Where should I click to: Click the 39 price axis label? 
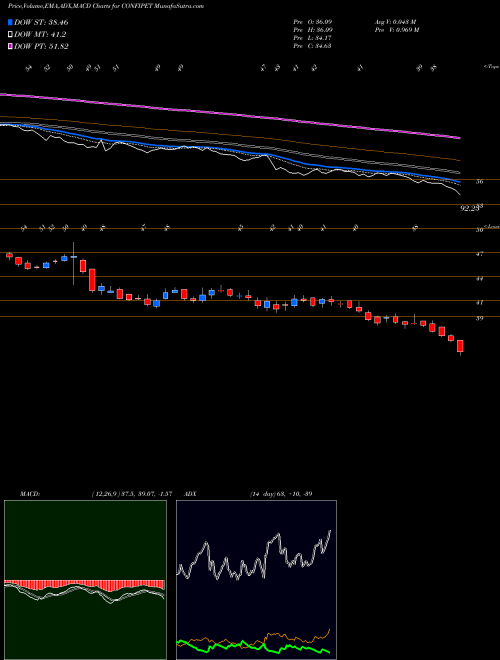[479, 319]
